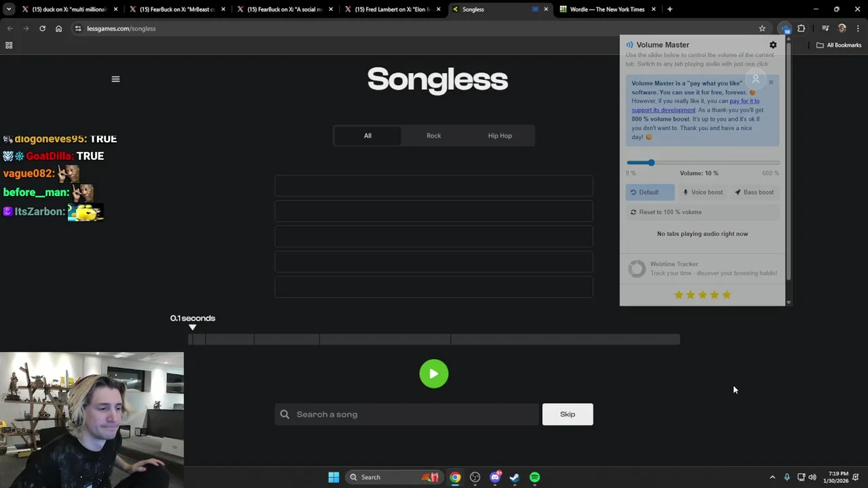Screen dimensions: 868x488
Task: Click the Songless logo title
Action: (437, 80)
